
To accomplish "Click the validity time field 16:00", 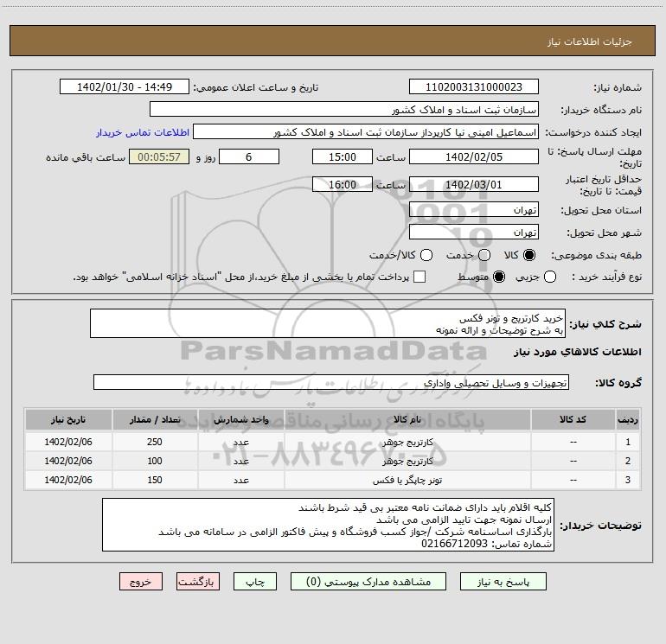I will 343,184.
